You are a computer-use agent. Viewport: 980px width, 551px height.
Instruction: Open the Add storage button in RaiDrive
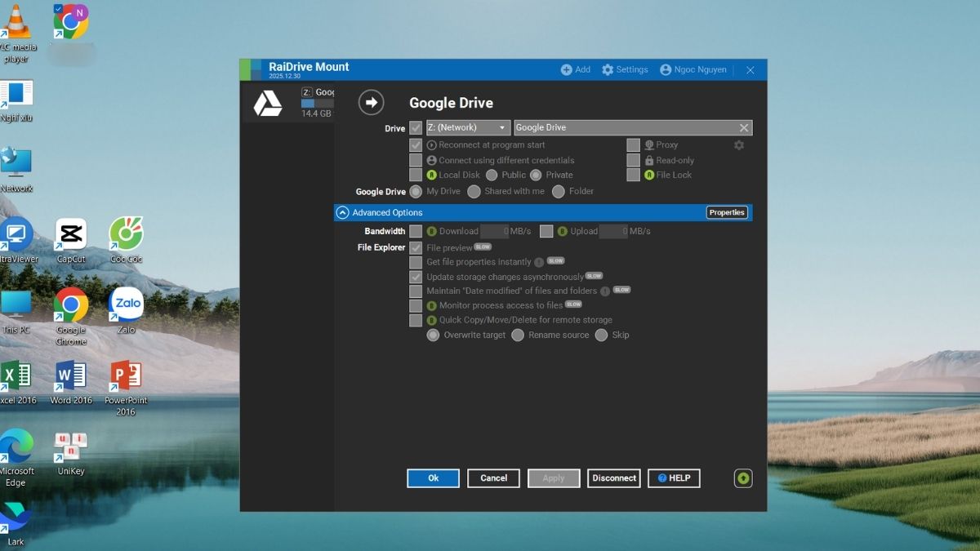575,69
